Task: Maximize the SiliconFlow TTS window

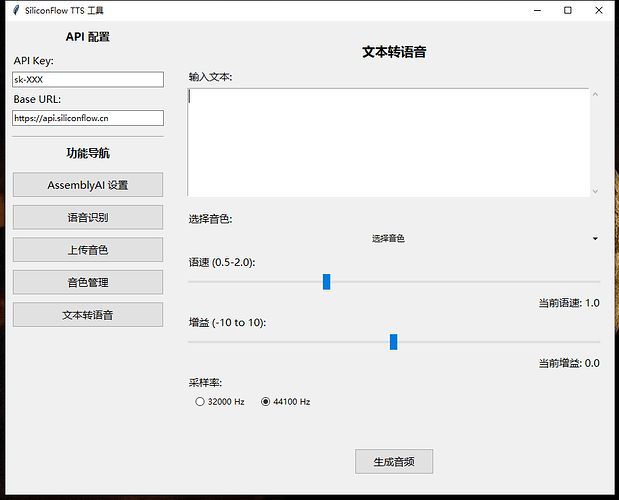Action: tap(568, 11)
